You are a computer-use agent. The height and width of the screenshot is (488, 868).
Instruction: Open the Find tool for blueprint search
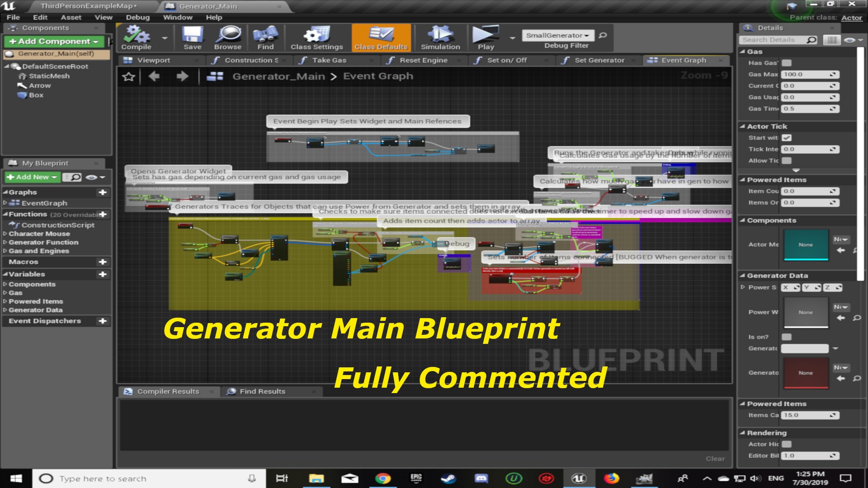(266, 37)
